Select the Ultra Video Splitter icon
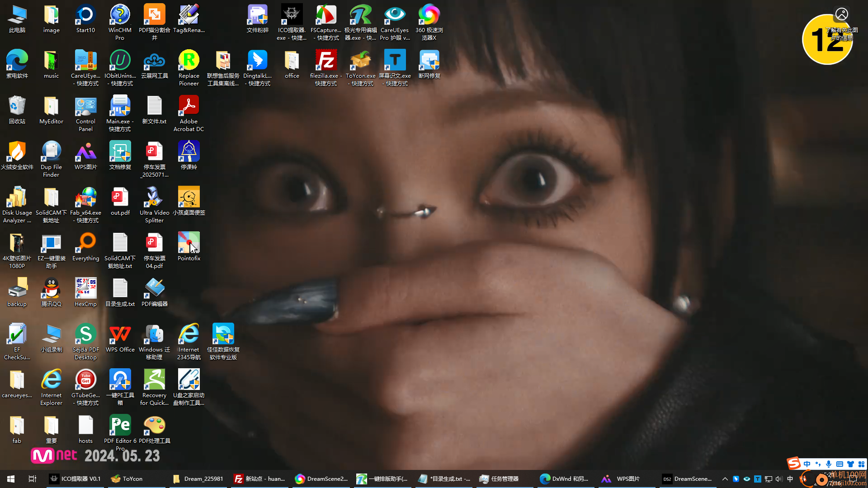This screenshot has height=488, width=868. (155, 204)
